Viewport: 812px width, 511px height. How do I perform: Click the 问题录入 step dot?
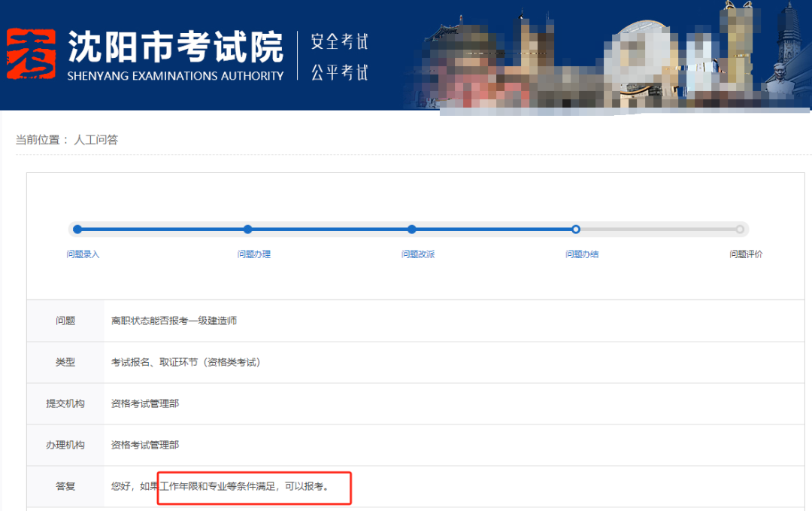[77, 230]
